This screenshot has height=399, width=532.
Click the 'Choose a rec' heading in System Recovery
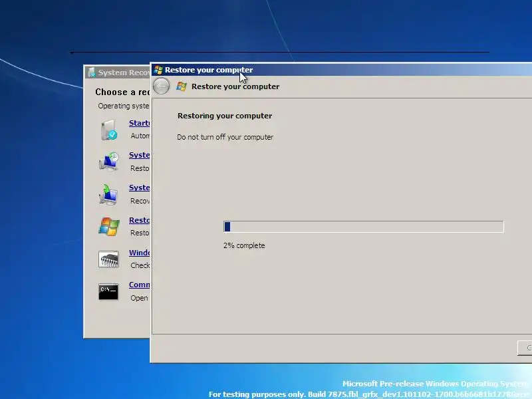(122, 92)
